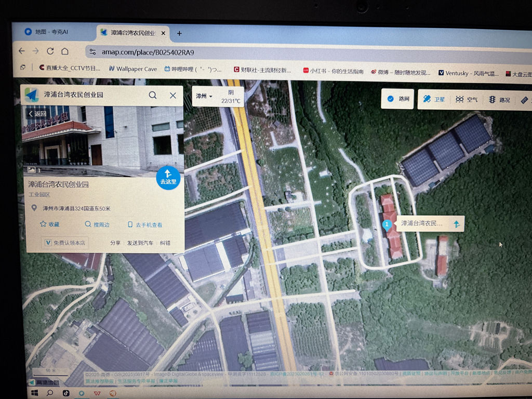Viewport: 532px width, 399px height.
Task: Reload the amap page
Action: pyautogui.click(x=50, y=51)
